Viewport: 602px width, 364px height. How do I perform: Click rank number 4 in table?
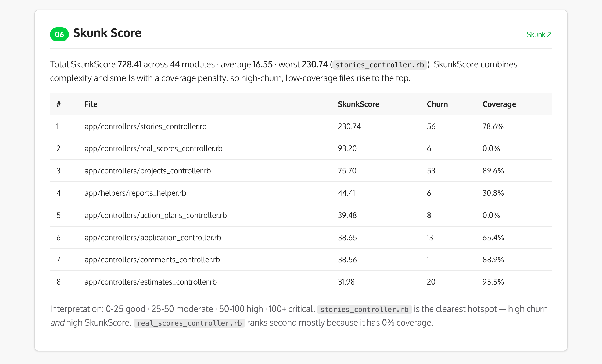click(59, 193)
